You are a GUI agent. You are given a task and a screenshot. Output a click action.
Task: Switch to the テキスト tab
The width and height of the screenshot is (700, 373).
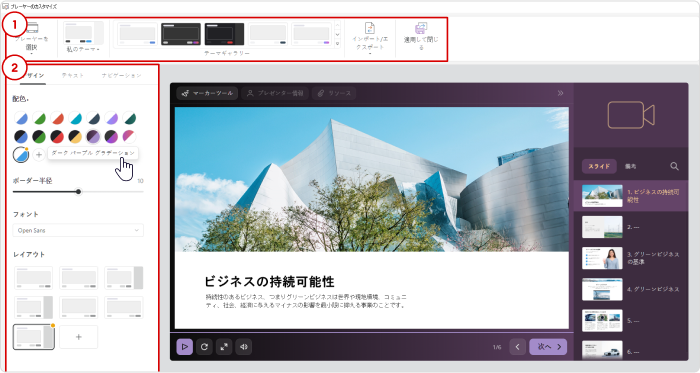pyautogui.click(x=73, y=75)
